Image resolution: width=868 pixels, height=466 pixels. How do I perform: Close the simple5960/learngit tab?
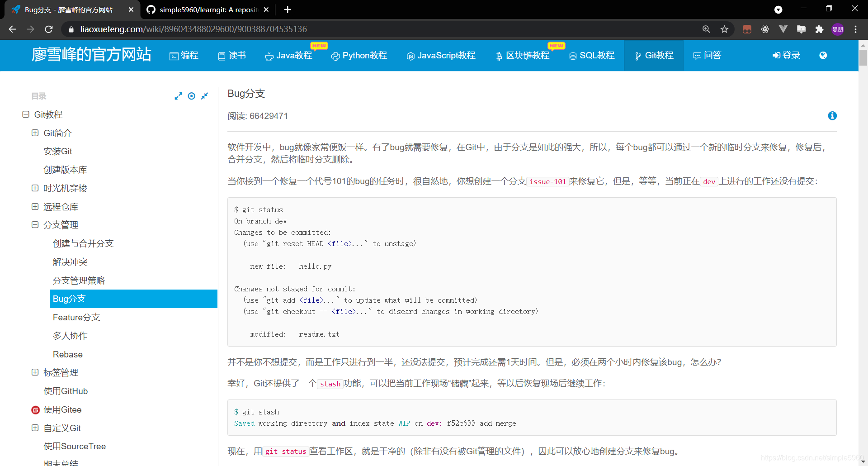(266, 10)
